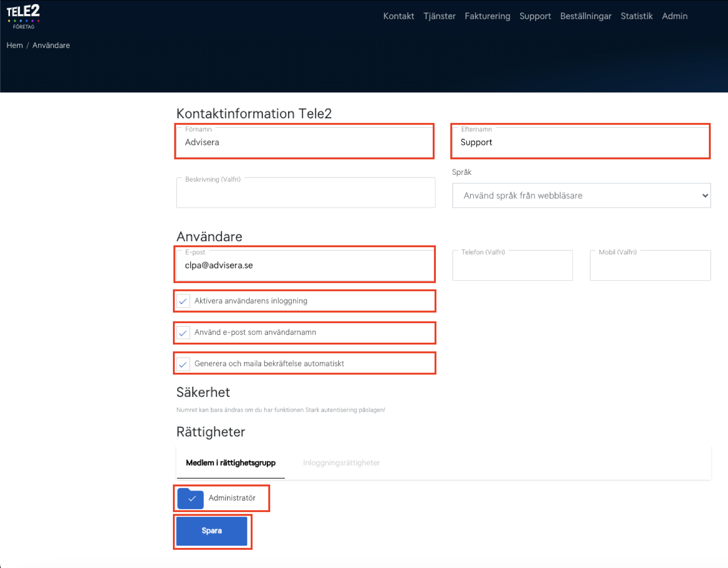Select the Medlem i rättighetsgrupp tab
The image size is (728, 568).
click(x=230, y=462)
